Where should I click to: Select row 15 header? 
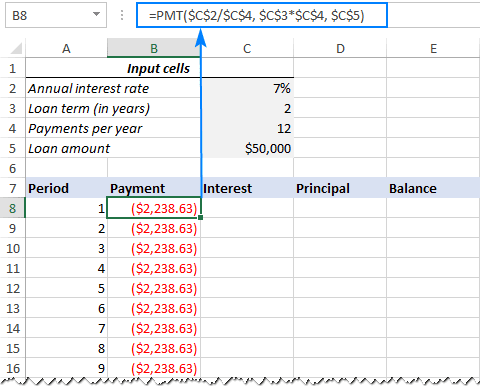[x=13, y=348]
